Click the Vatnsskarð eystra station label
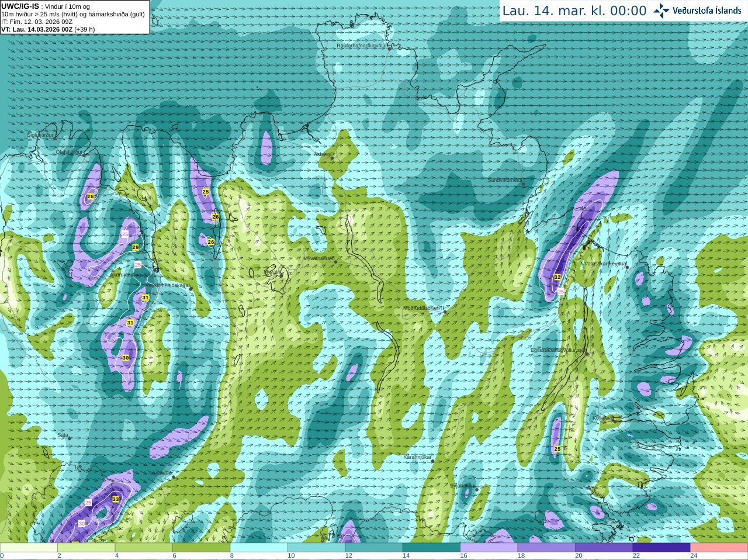 (605, 264)
